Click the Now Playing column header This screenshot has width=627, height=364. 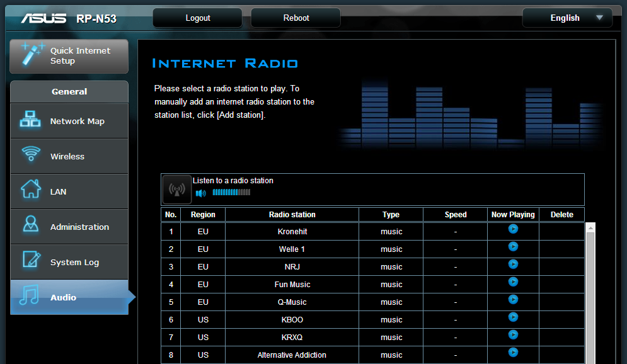(x=513, y=215)
